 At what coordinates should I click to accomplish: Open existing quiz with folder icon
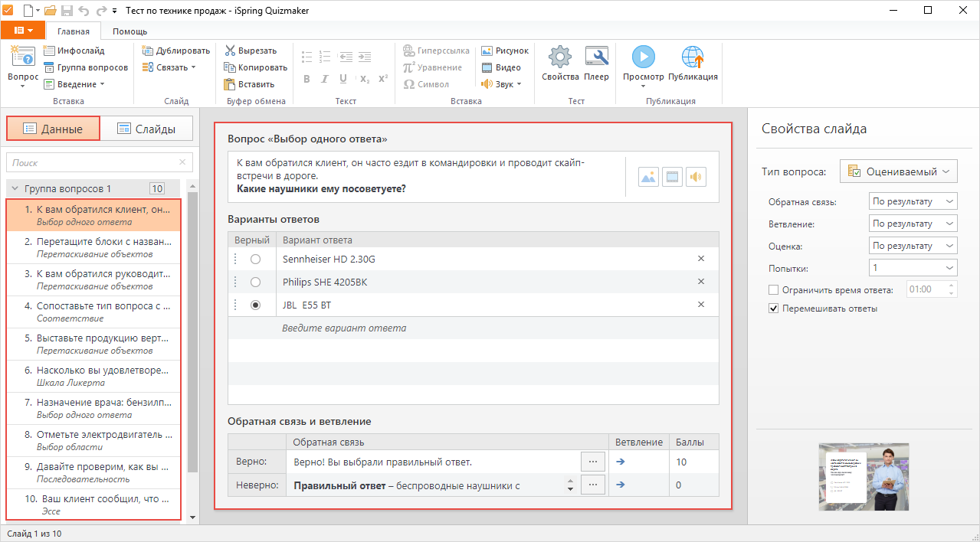pos(50,11)
